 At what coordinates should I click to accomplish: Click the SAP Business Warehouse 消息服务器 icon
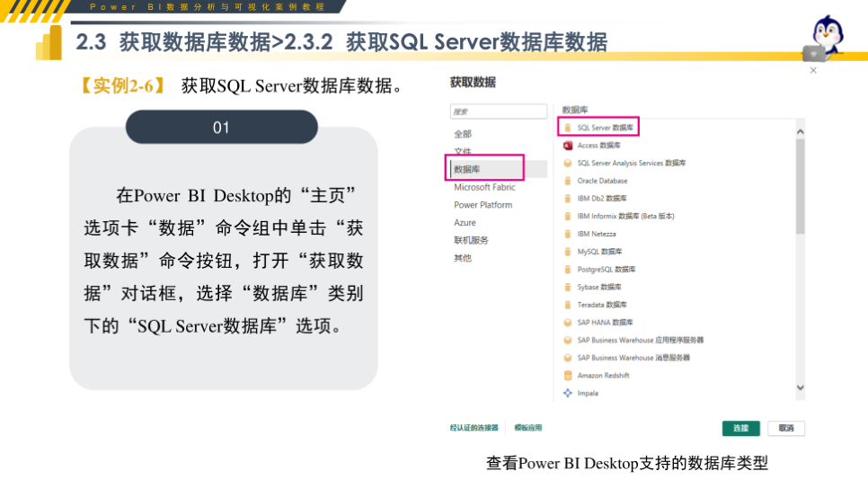coord(567,358)
